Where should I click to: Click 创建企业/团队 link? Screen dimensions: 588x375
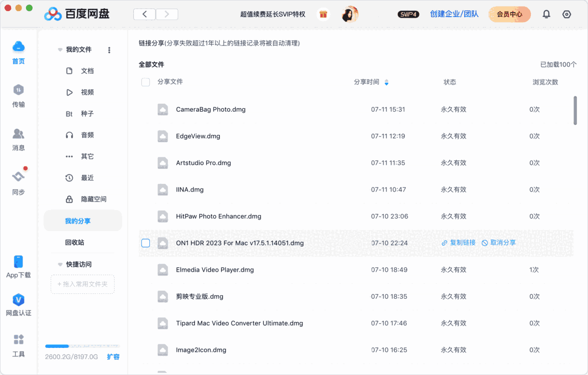454,14
